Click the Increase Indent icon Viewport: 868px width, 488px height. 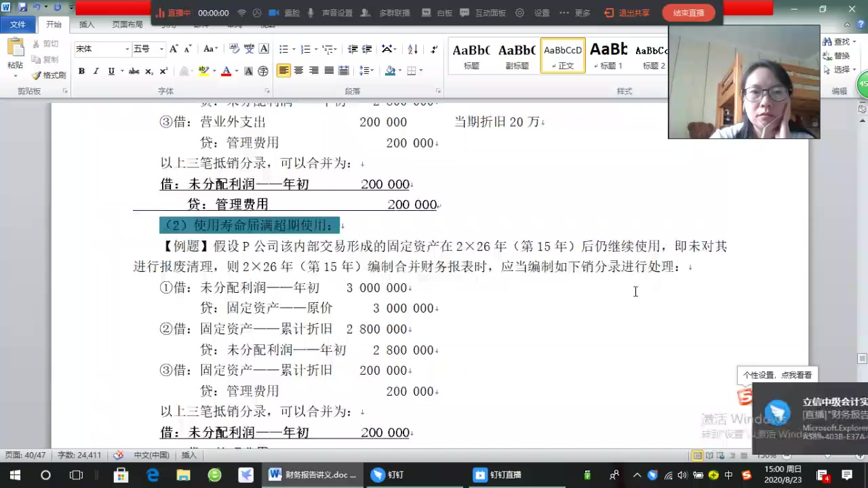point(367,49)
